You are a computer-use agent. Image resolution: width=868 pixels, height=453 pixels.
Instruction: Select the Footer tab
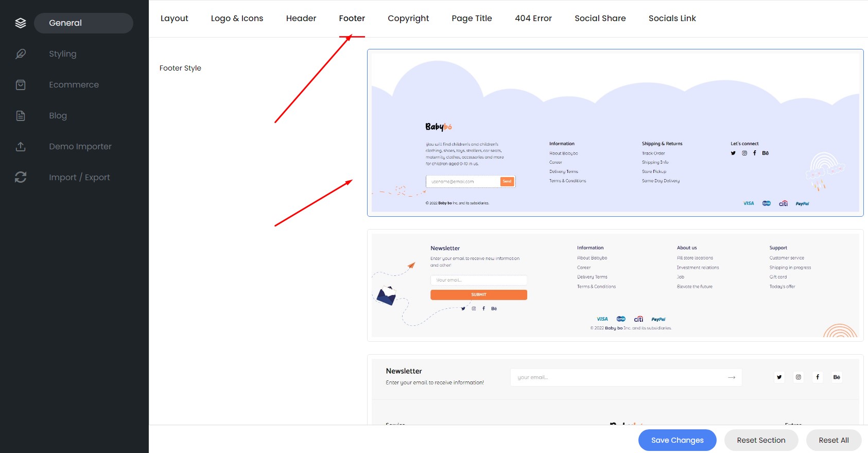(x=352, y=19)
